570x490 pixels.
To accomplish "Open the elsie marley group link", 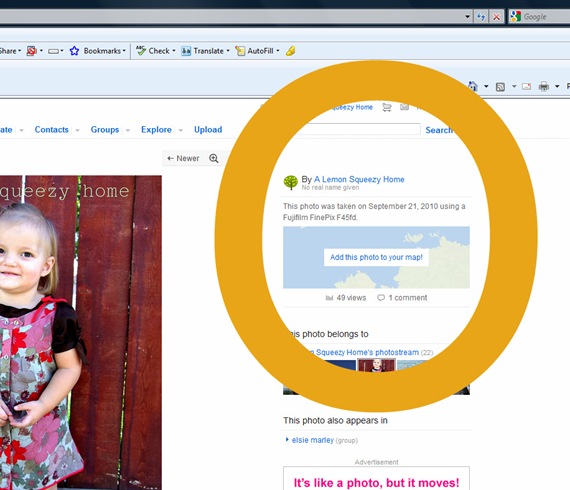I will point(313,440).
